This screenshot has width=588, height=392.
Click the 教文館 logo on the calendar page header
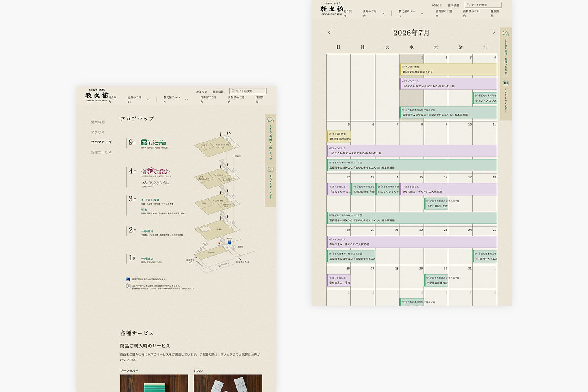point(332,9)
